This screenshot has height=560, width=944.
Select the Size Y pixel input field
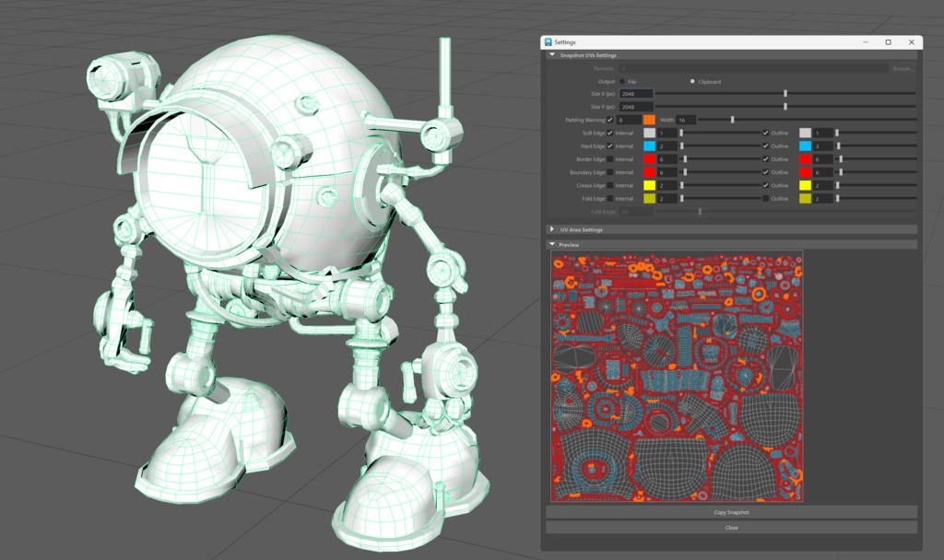tap(635, 107)
